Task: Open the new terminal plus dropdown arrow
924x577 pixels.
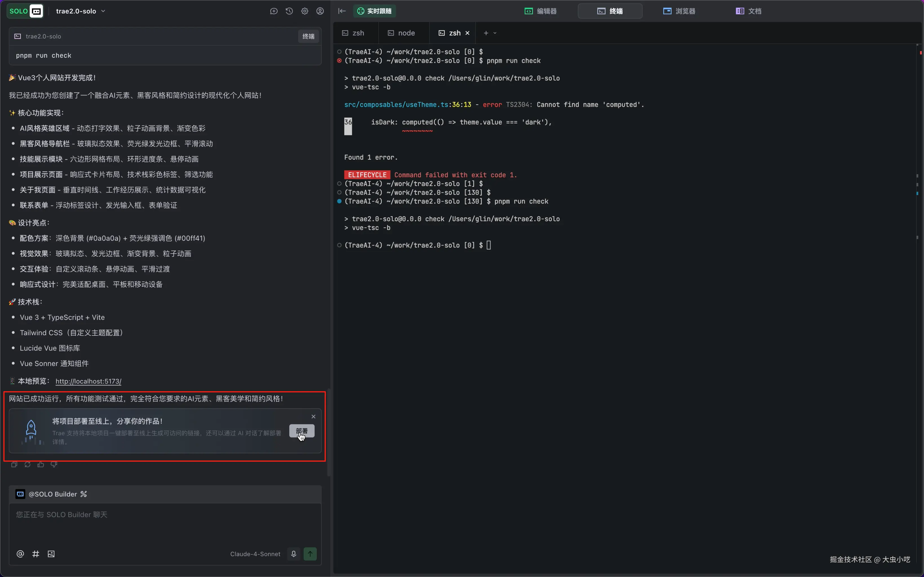Action: (495, 33)
